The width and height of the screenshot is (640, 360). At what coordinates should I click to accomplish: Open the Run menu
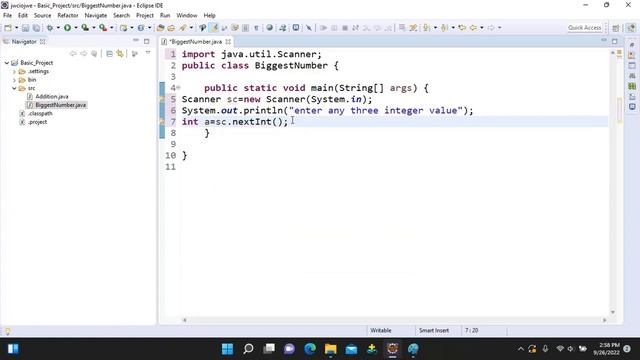(x=165, y=15)
